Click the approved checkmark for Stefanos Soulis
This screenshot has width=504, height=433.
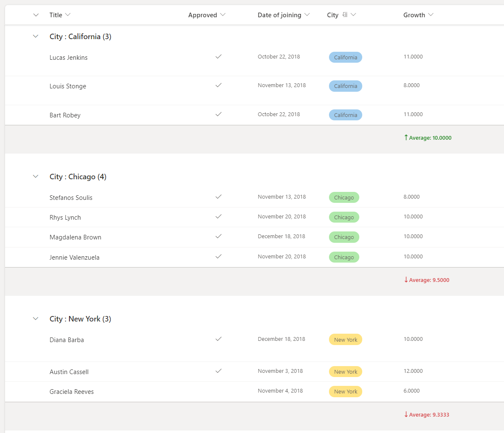coord(218,197)
